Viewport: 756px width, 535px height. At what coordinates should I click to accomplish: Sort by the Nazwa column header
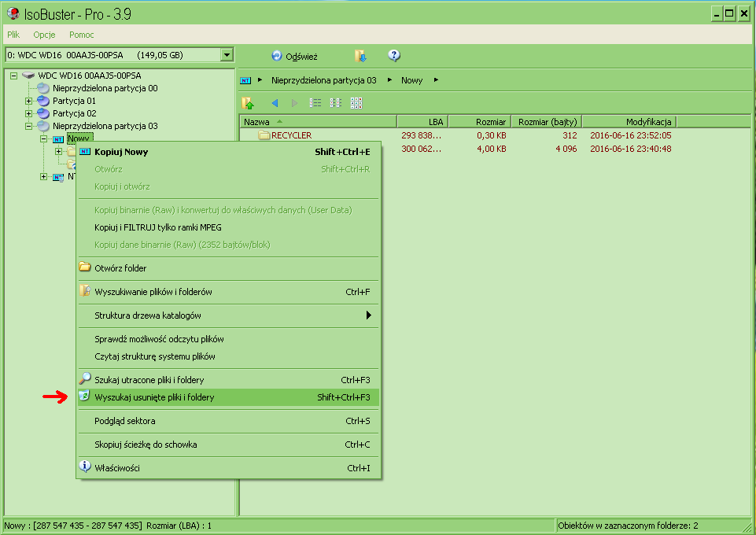319,122
